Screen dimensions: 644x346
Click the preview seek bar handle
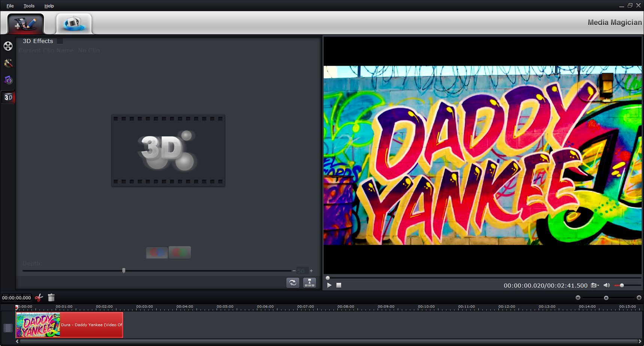coord(328,278)
